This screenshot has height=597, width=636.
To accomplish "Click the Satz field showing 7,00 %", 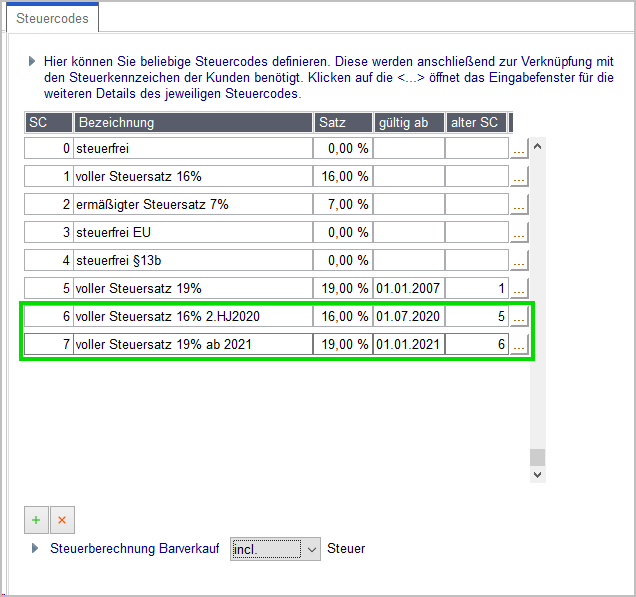I will [343, 204].
